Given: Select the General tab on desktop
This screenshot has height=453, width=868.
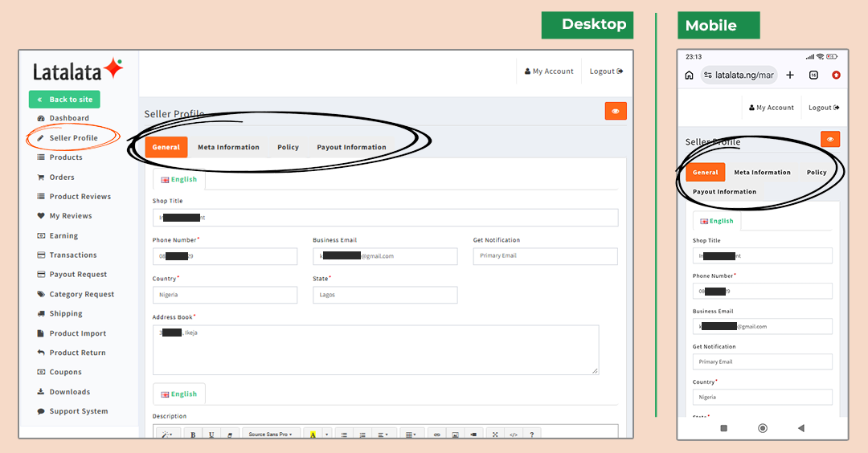Looking at the screenshot, I should [x=166, y=147].
